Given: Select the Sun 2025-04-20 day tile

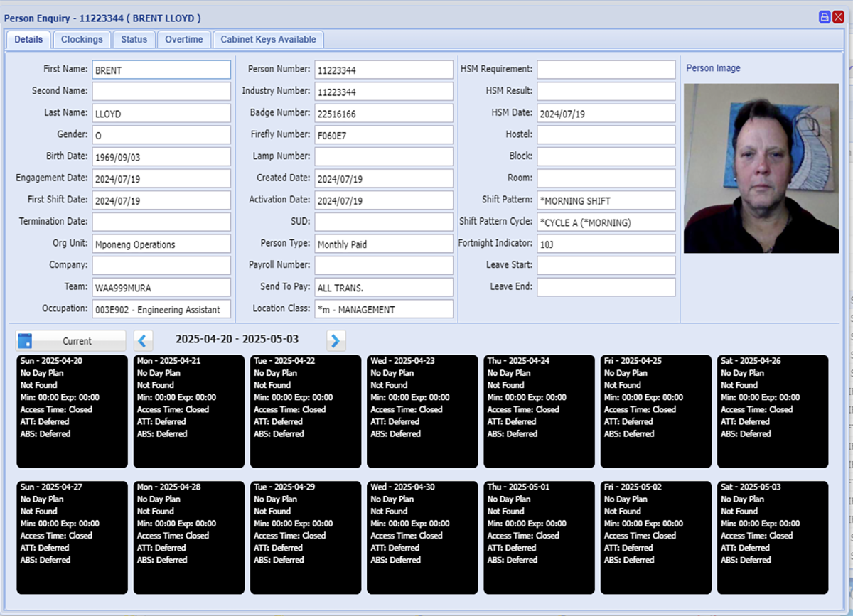Looking at the screenshot, I should (72, 411).
